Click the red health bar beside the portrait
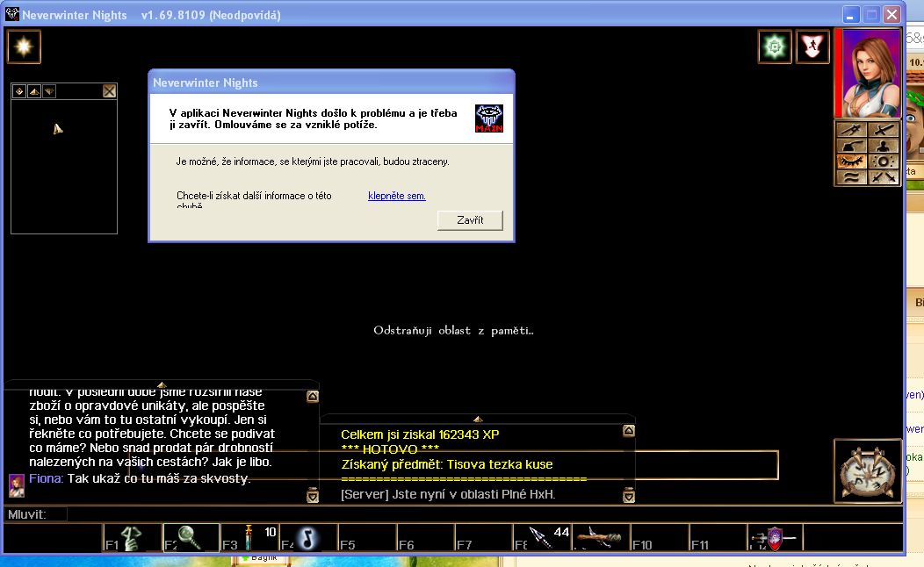 click(838, 73)
